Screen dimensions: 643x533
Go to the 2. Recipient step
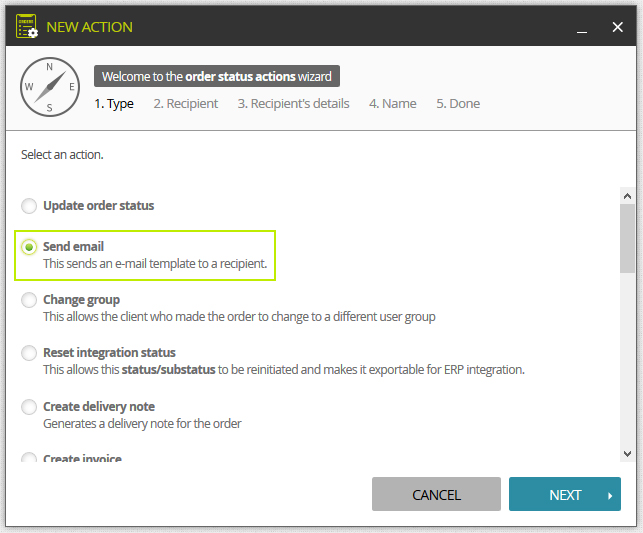(x=186, y=104)
